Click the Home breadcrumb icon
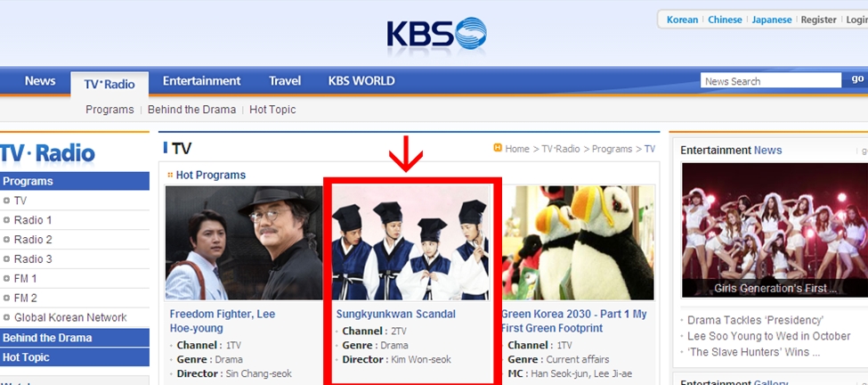The width and height of the screenshot is (868, 385). point(498,148)
